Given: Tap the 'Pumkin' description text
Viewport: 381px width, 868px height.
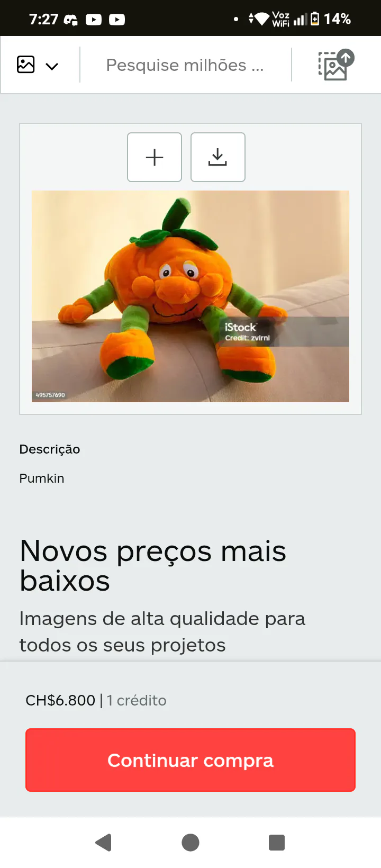Looking at the screenshot, I should [42, 478].
